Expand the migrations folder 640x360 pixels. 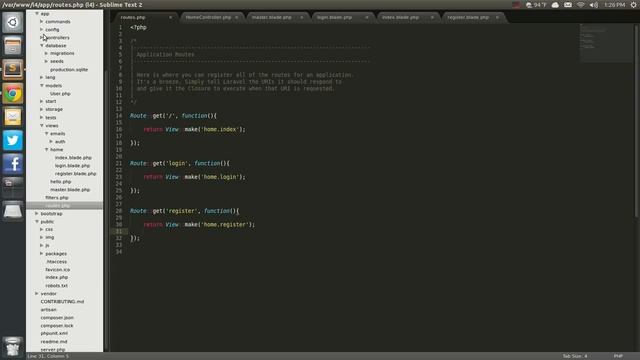[x=47, y=53]
